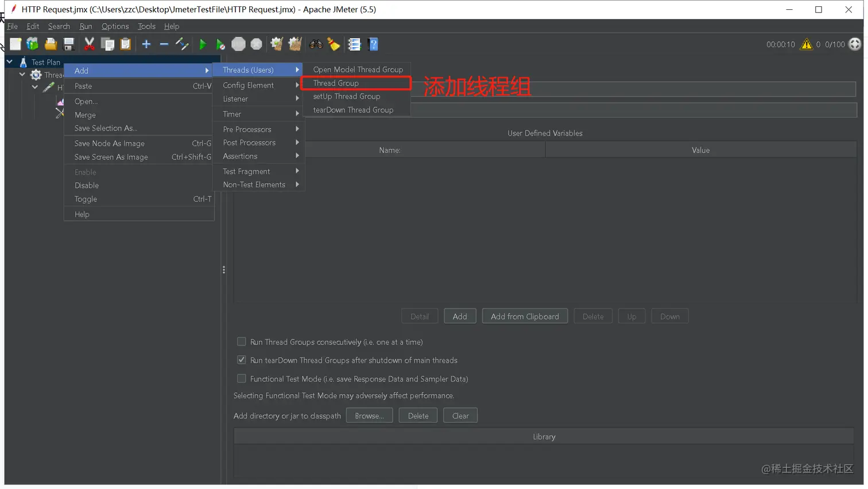This screenshot has width=868, height=489.
Task: Open the Help question mark icon
Action: tap(373, 44)
